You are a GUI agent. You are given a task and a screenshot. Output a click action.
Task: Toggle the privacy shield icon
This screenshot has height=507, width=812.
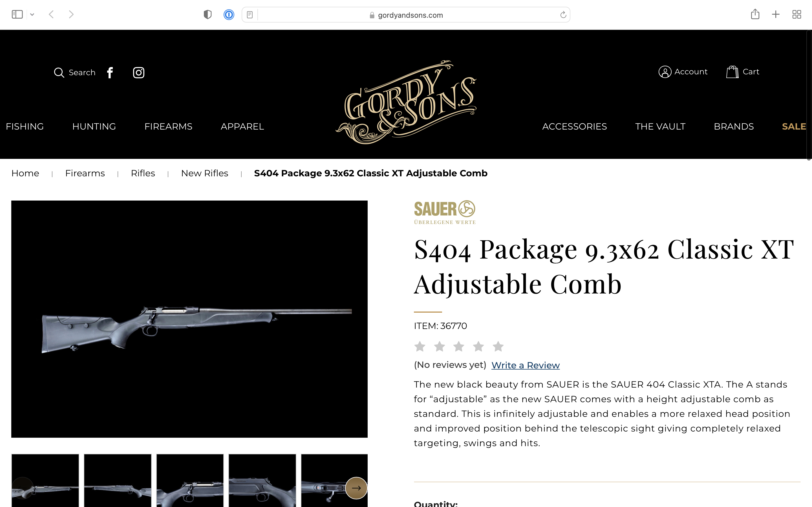(x=208, y=14)
